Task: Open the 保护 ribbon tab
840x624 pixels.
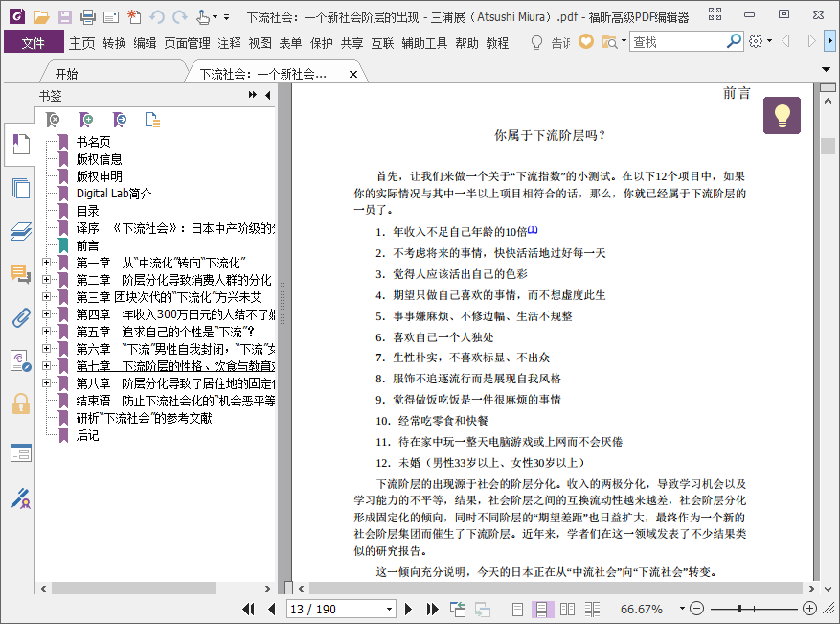Action: pyautogui.click(x=322, y=43)
